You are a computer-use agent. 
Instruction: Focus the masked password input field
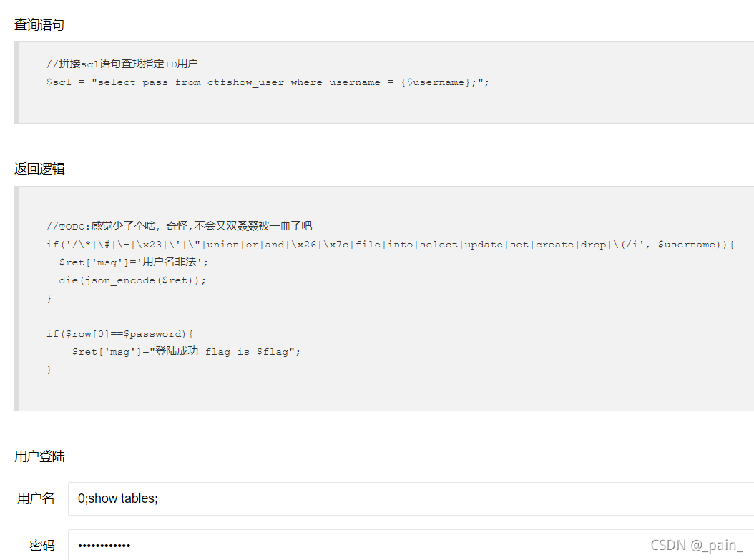[411, 545]
